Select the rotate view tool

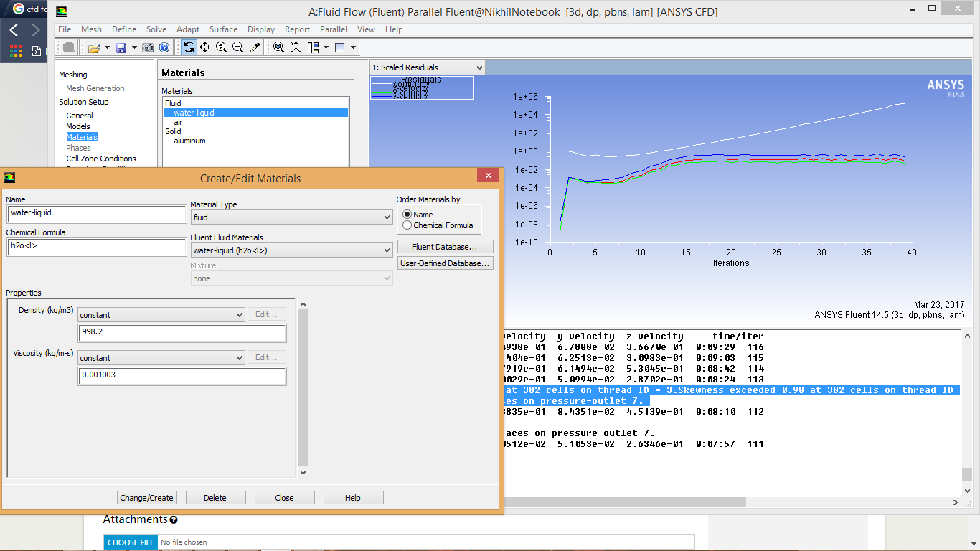[x=189, y=47]
